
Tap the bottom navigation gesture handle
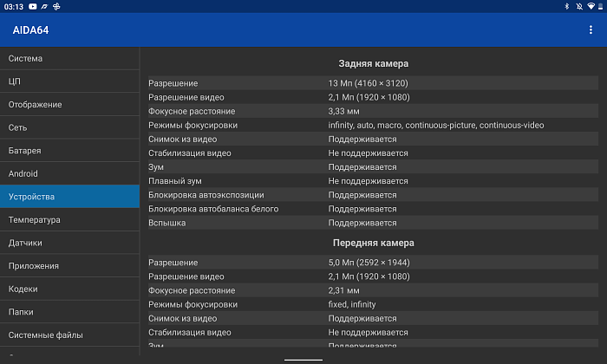(x=303, y=360)
